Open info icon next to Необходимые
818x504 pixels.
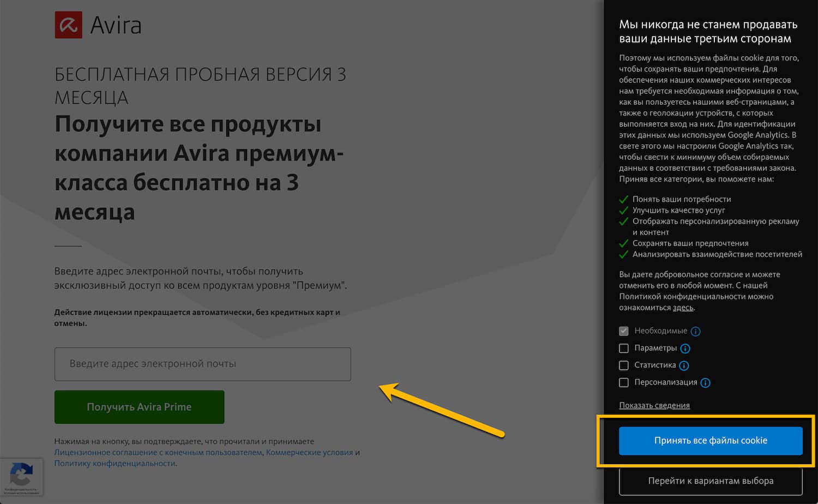pos(695,331)
